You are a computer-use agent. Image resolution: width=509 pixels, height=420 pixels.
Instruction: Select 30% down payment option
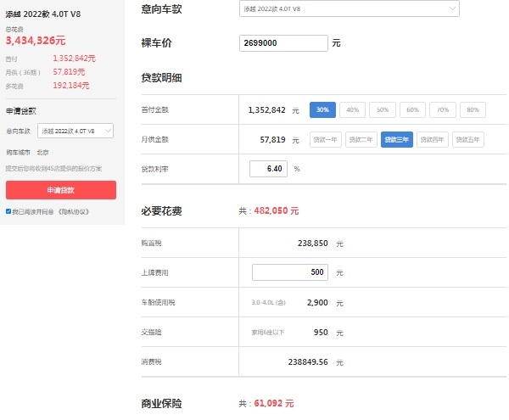[x=322, y=109]
